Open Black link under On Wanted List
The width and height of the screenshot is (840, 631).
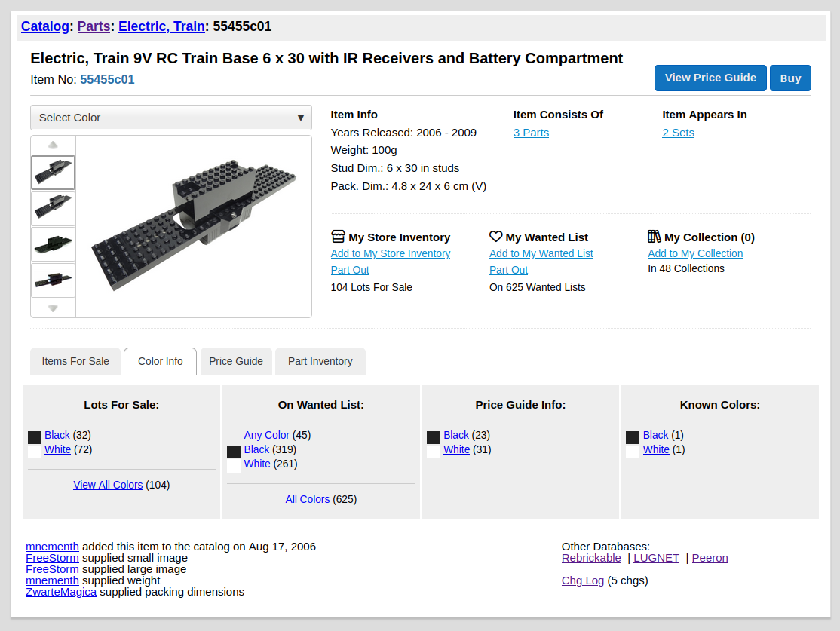click(x=256, y=449)
